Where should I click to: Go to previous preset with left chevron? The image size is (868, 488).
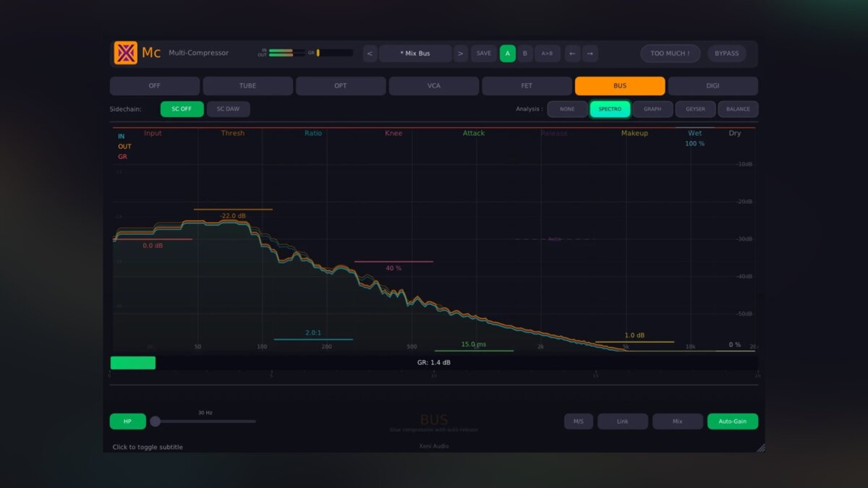pyautogui.click(x=370, y=53)
